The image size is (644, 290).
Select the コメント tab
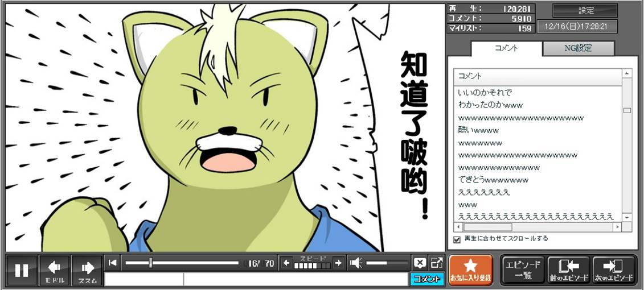[x=506, y=48]
